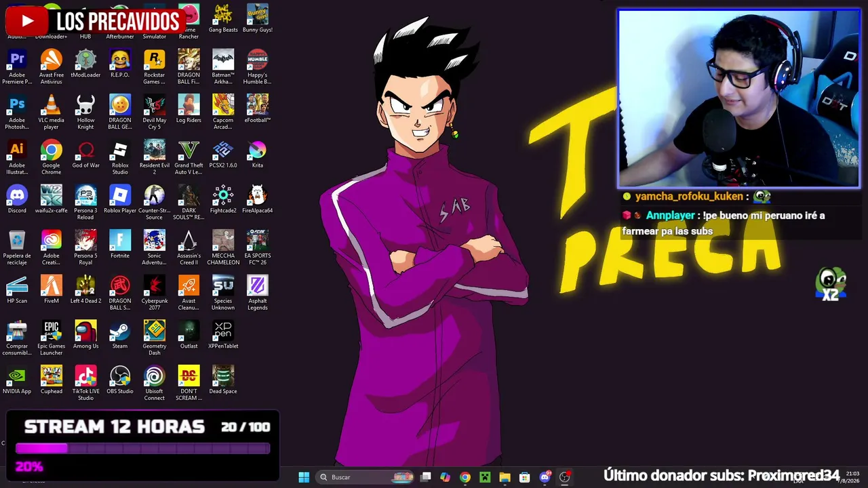Select the Counter-Strike Source icon
This screenshot has height=488, width=868.
click(x=155, y=203)
